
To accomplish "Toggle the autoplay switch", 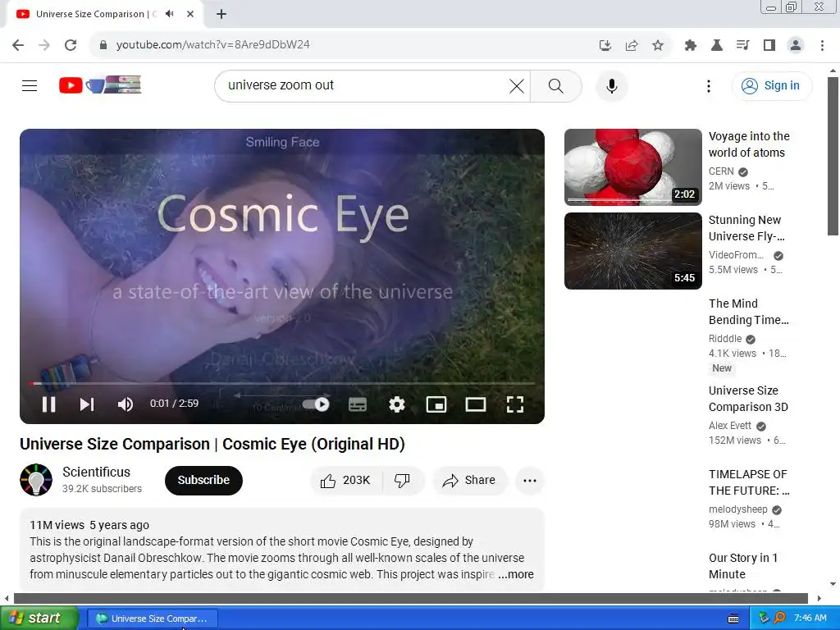I will pyautogui.click(x=316, y=404).
